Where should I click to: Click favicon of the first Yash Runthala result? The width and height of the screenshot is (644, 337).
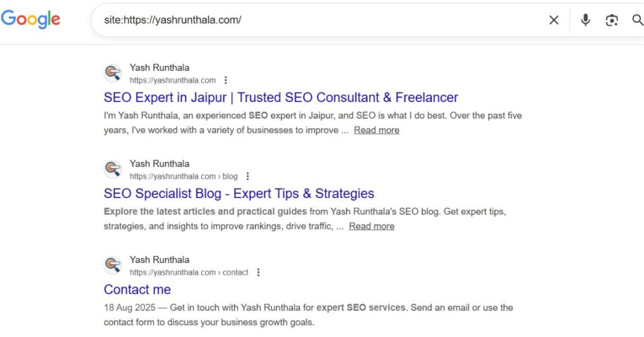(x=113, y=73)
